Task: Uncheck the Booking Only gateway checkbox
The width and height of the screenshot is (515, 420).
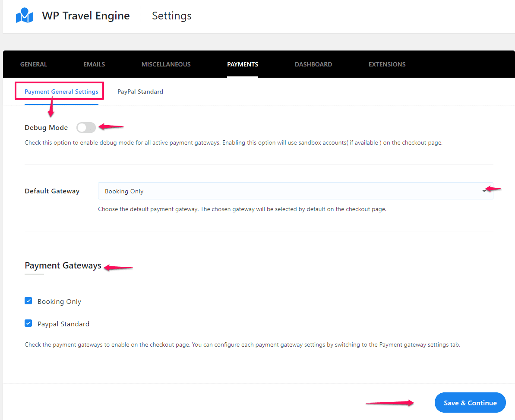Action: [x=28, y=301]
